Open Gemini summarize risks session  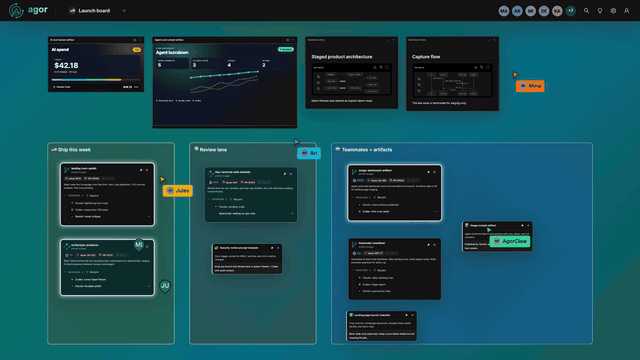click(375, 291)
